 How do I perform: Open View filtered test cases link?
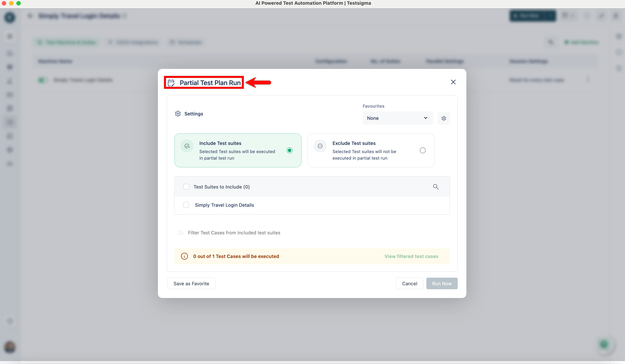click(x=411, y=256)
